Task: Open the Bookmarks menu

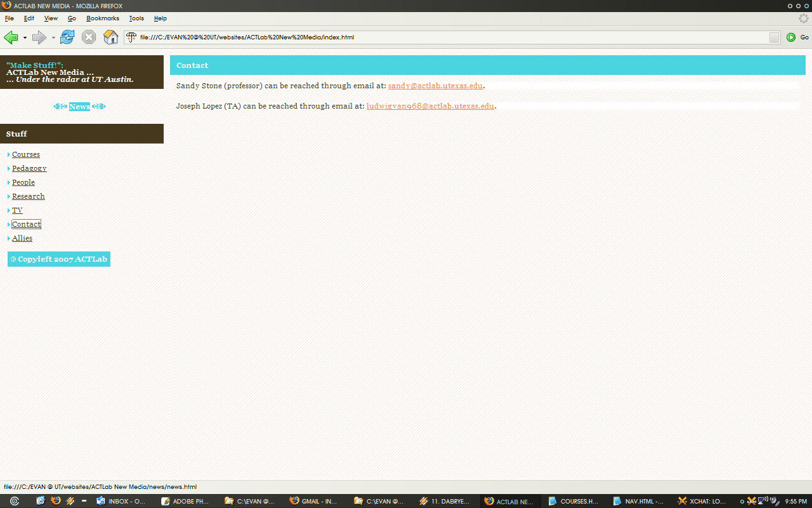Action: 103,18
